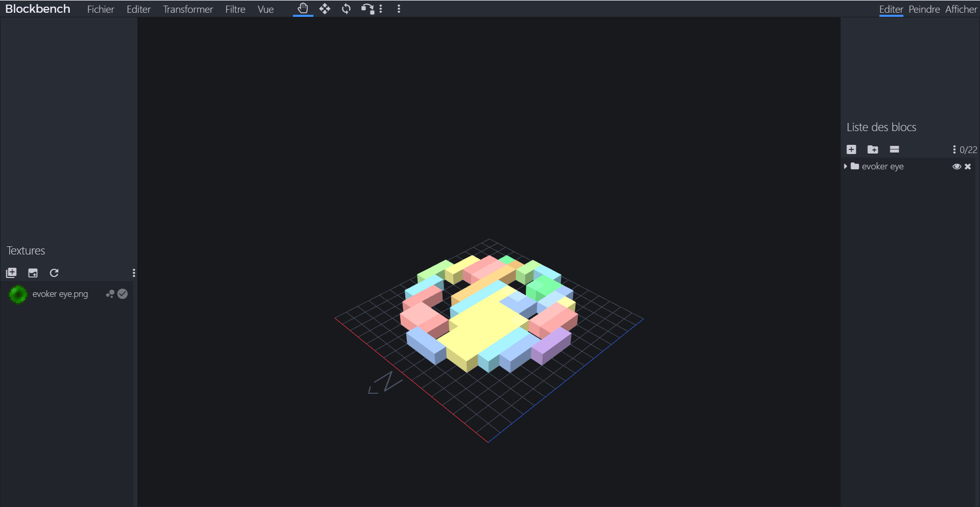Open the Editer menu
The image size is (980, 507).
pyautogui.click(x=138, y=9)
